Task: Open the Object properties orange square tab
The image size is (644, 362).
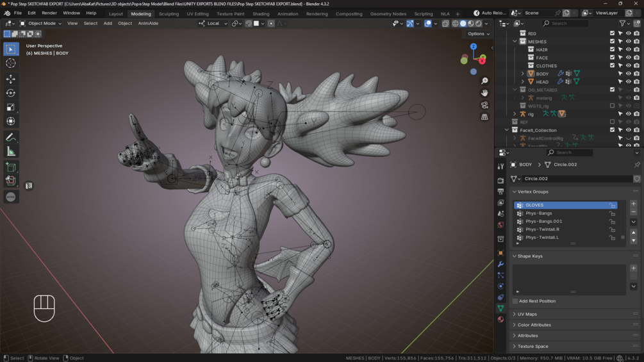Action: pos(500,253)
